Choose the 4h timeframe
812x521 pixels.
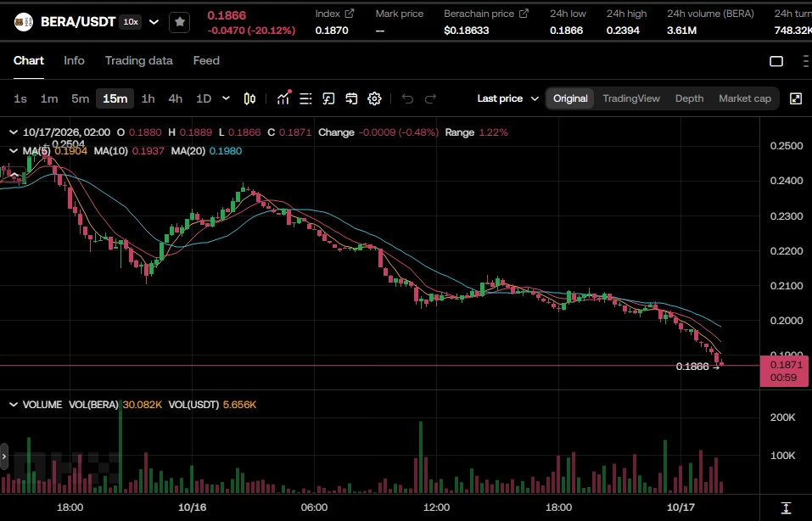pos(176,98)
